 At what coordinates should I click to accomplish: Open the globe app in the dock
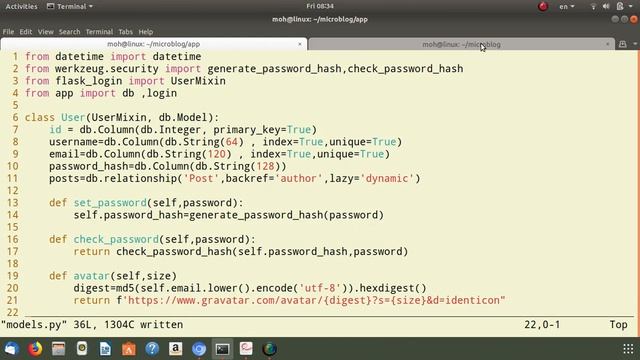click(x=269, y=349)
